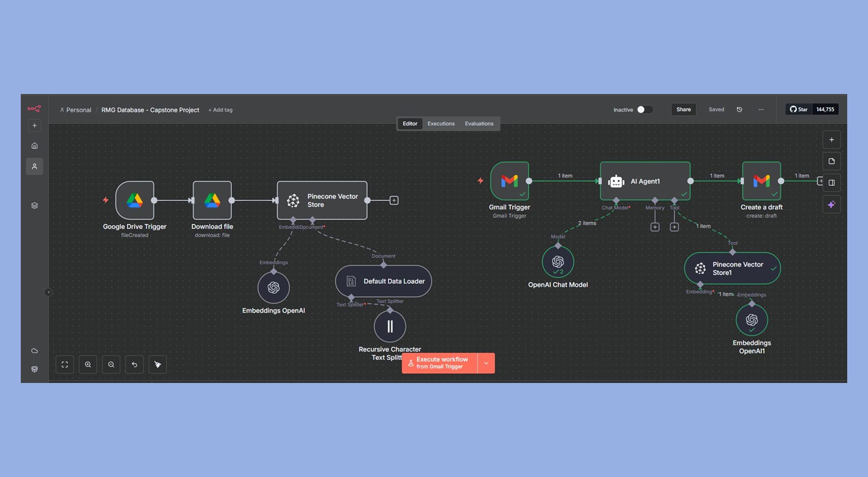Zoom in using the magnifier icon
Screen dimensions: 868x477
pyautogui.click(x=88, y=364)
